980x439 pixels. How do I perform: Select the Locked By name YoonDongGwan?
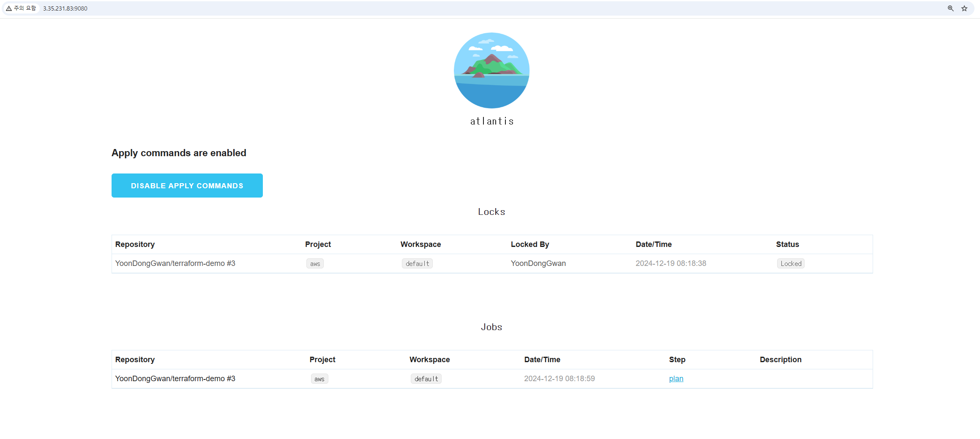[x=538, y=263]
